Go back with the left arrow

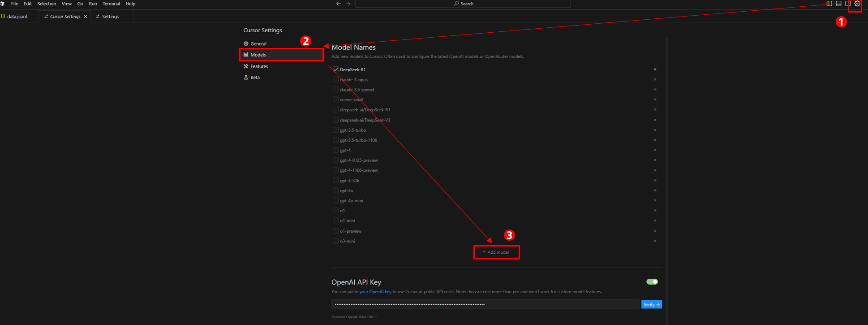(339, 4)
